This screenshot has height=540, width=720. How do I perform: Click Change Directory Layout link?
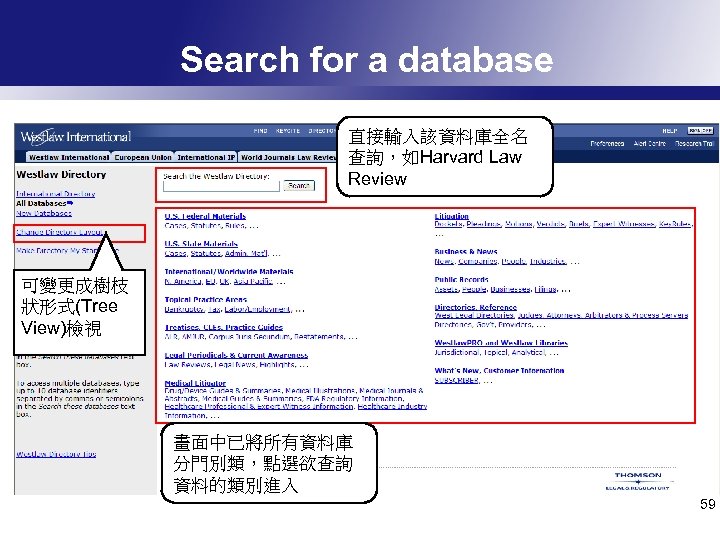[x=61, y=232]
